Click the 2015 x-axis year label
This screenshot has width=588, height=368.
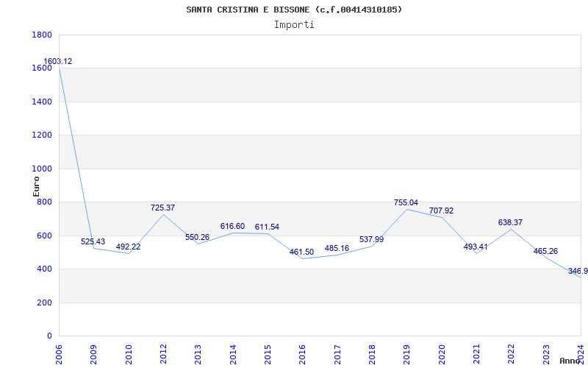268,355
